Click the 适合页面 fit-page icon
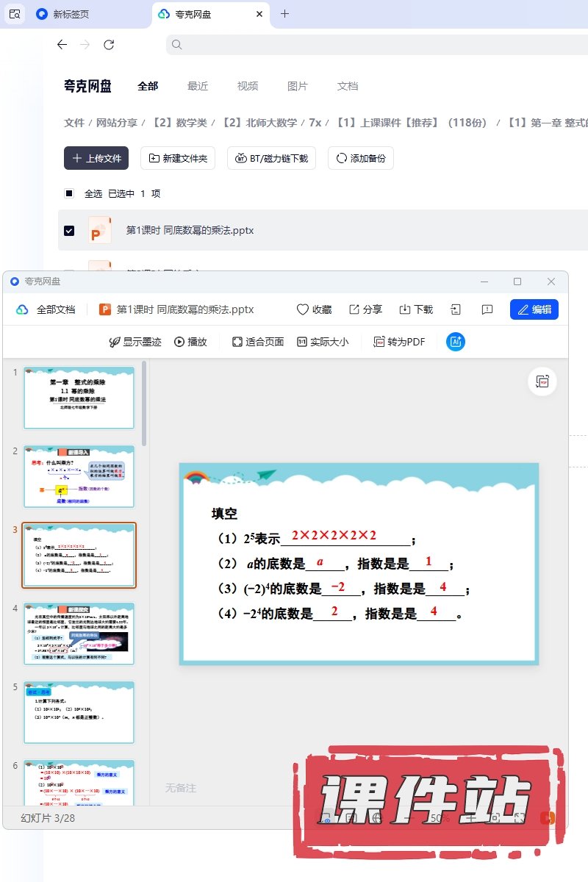Viewport: 588px width, 882px height. pos(237,342)
